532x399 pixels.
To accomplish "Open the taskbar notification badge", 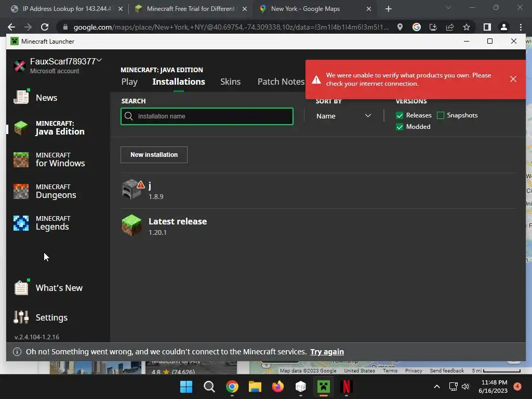I will 517,387.
